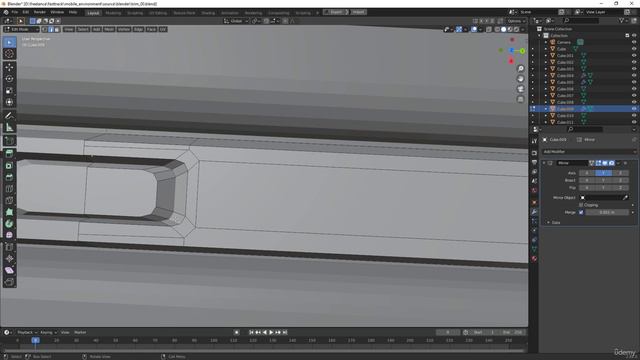Choose the Smooth vertices tool
640x360 pixels.
click(9, 235)
